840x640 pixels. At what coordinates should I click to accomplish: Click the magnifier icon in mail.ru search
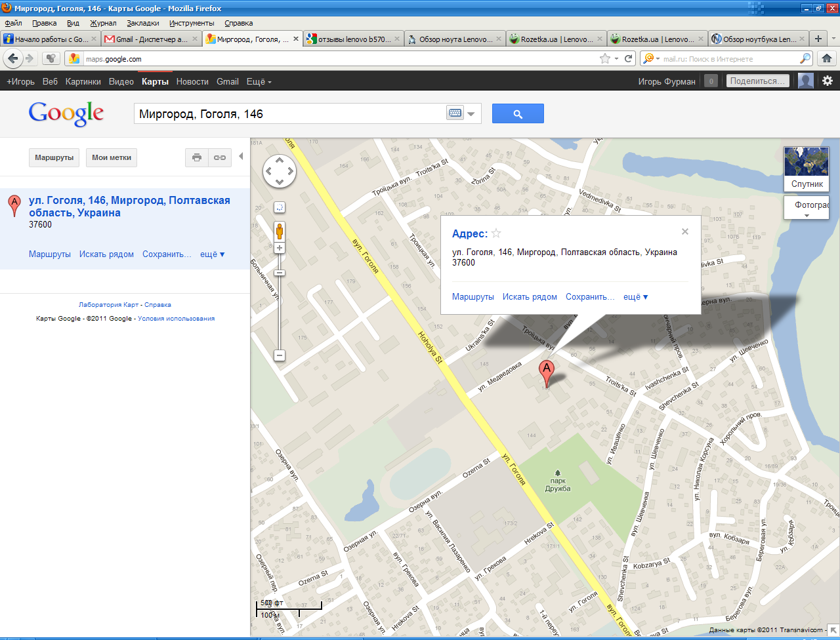tap(805, 58)
